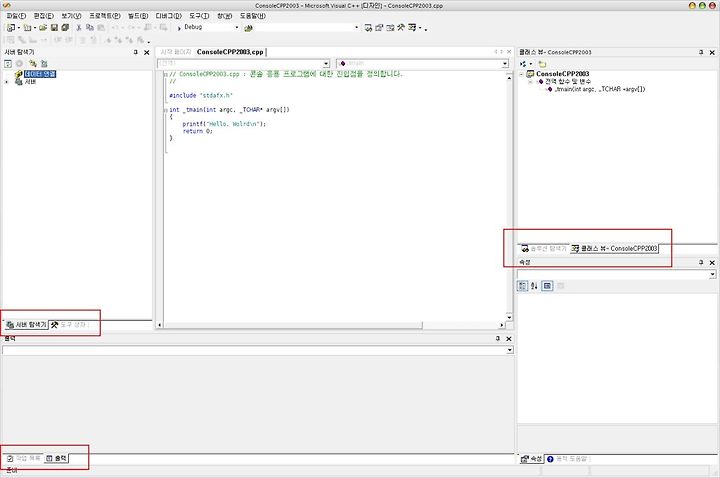Screen dimensions: 720x478
Task: Click the Save All icon
Action: point(65,28)
